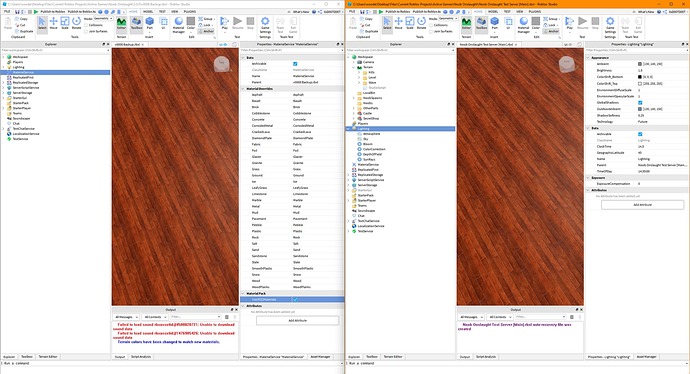Click Filter Properties field in right window
Viewport: 690px width, 374px height.
[637, 50]
